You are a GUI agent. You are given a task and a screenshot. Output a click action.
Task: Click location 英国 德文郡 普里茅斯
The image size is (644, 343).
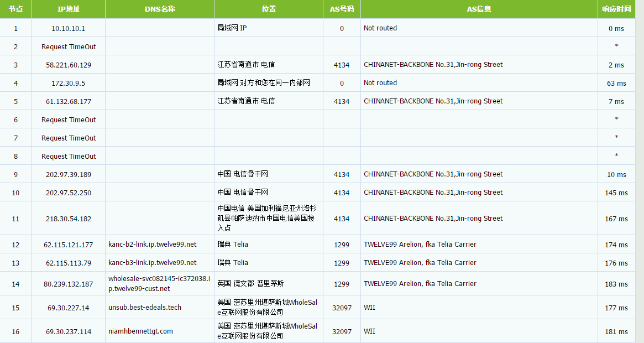[x=250, y=283]
